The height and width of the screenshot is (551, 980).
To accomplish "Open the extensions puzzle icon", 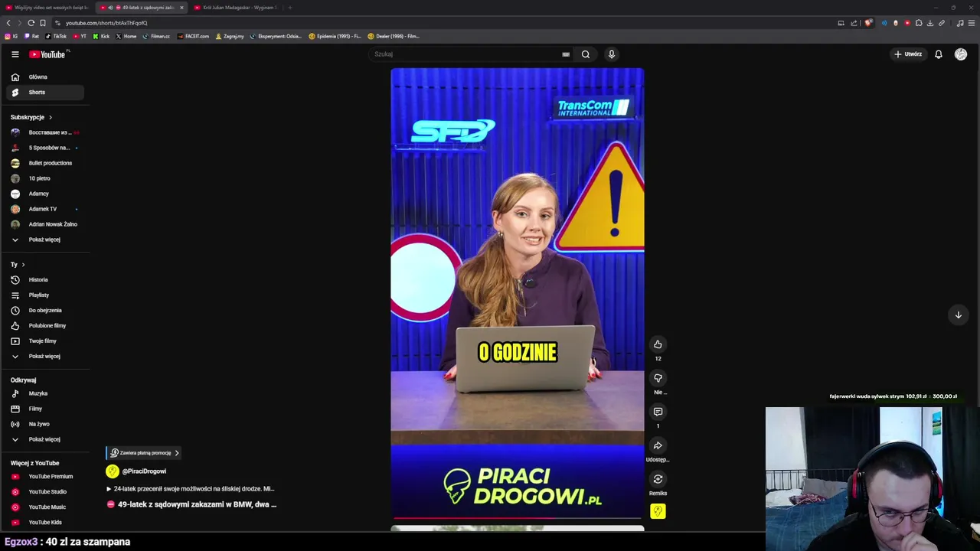I will click(919, 23).
